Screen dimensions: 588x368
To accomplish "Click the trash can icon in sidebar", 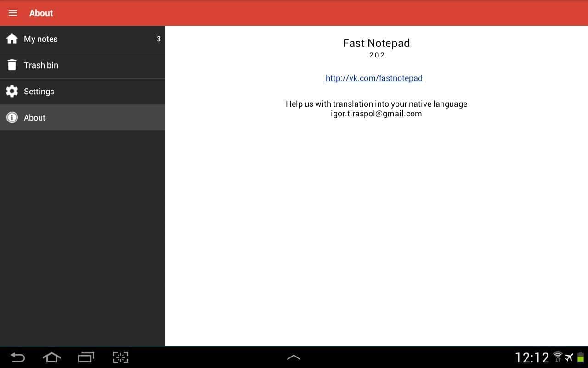I will [12, 65].
